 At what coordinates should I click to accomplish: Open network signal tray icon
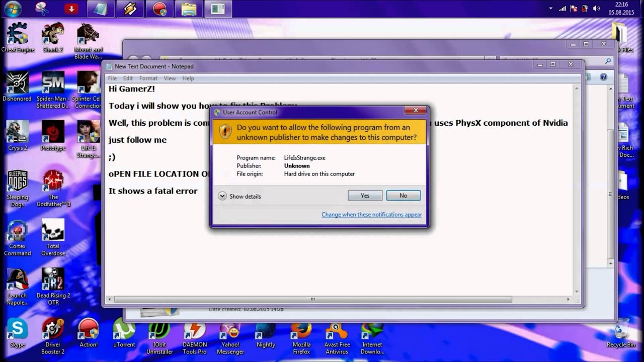pos(562,9)
